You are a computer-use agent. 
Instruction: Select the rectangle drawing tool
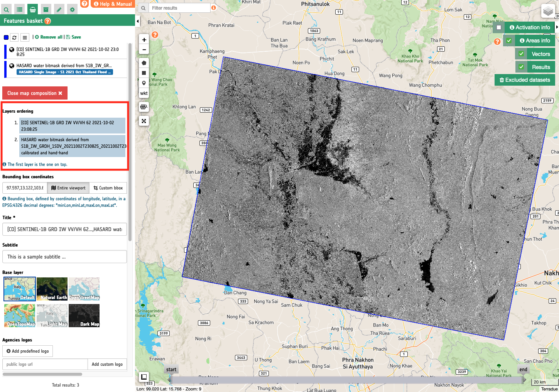coord(144,73)
